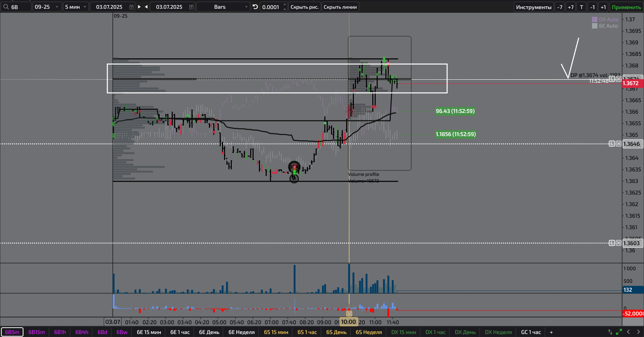Click the DX Auto purple color swatch
The height and width of the screenshot is (337, 644).
pos(595,19)
